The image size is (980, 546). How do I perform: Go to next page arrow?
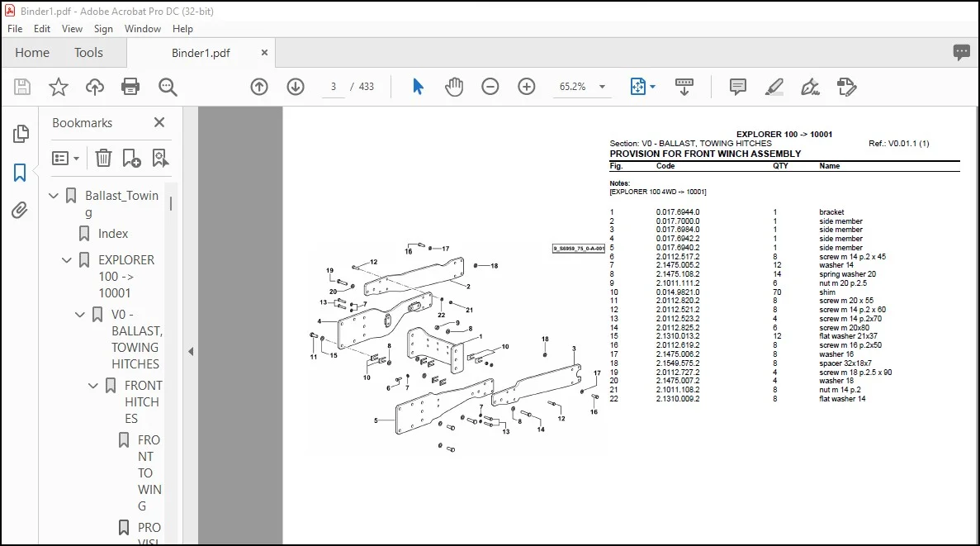click(296, 87)
